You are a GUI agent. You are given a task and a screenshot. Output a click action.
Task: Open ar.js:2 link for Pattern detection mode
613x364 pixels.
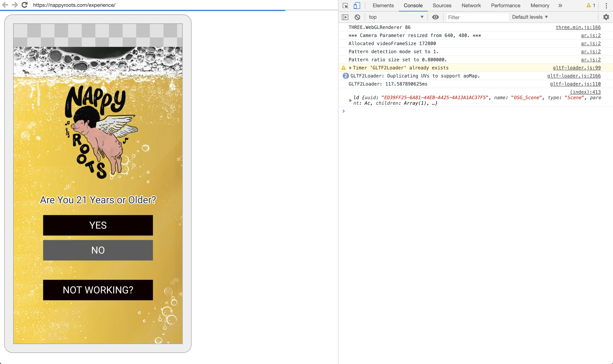coord(591,52)
